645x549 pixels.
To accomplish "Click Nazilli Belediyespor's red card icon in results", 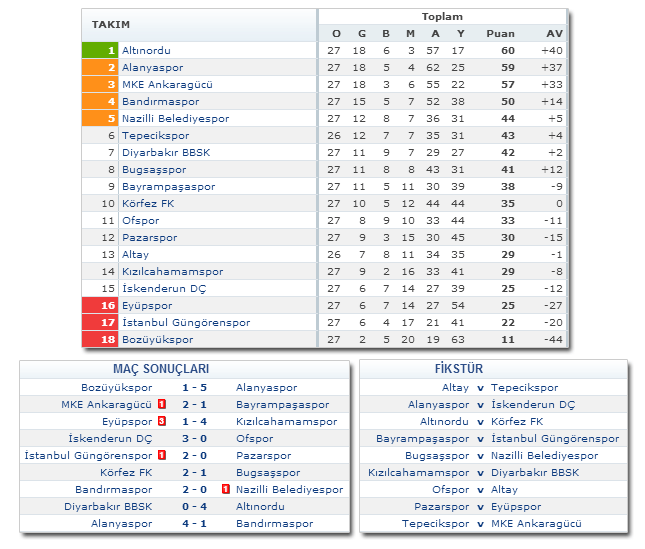I will pyautogui.click(x=226, y=490).
